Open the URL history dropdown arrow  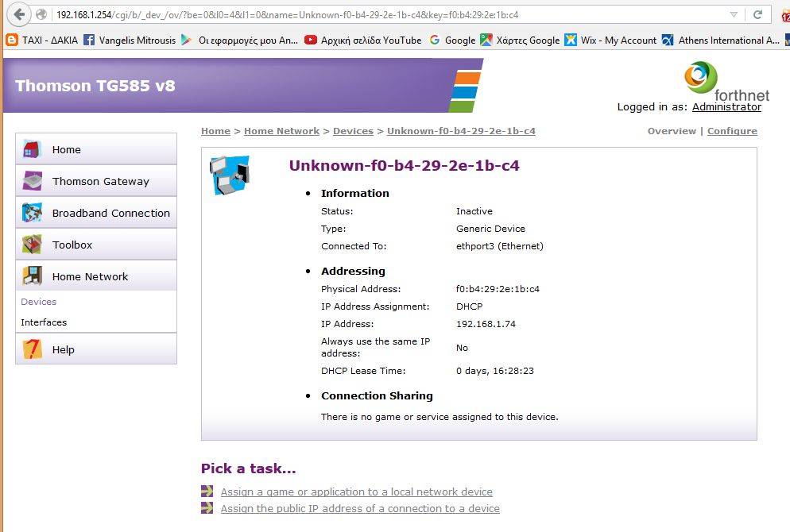click(734, 15)
